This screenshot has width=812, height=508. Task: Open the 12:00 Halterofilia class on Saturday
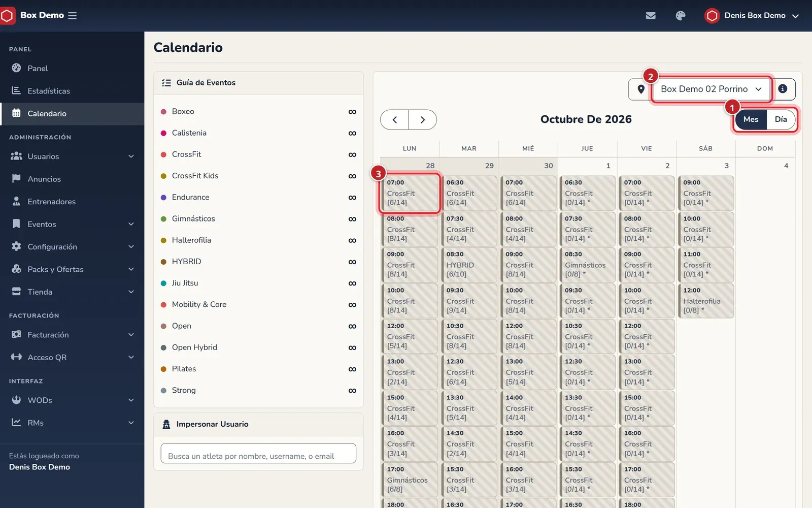coord(706,301)
